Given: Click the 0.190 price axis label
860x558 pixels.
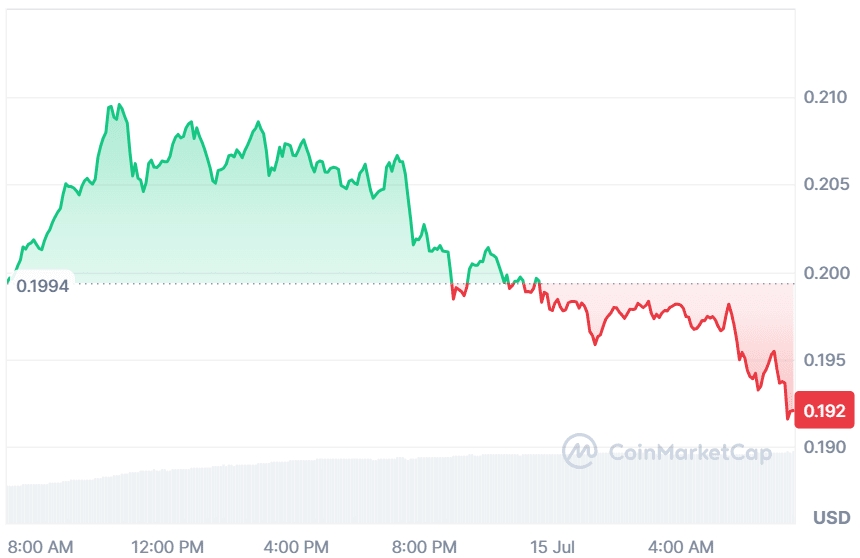Looking at the screenshot, I should pos(825,447).
